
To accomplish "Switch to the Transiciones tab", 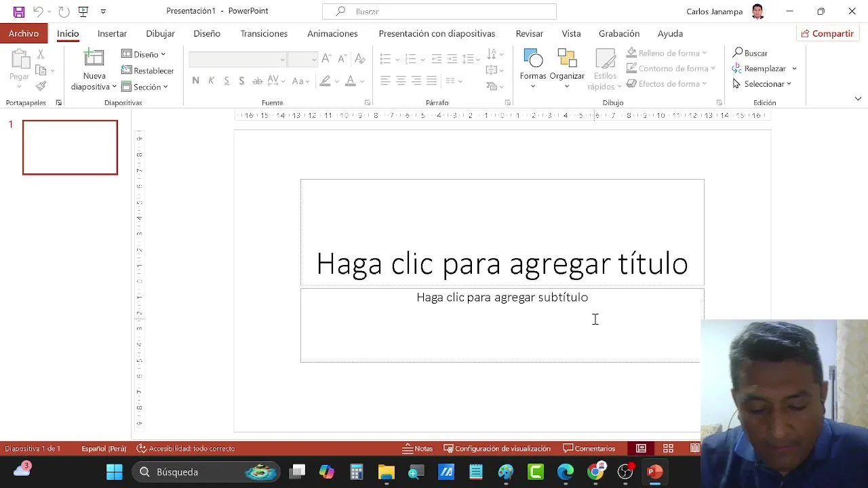I will (264, 33).
